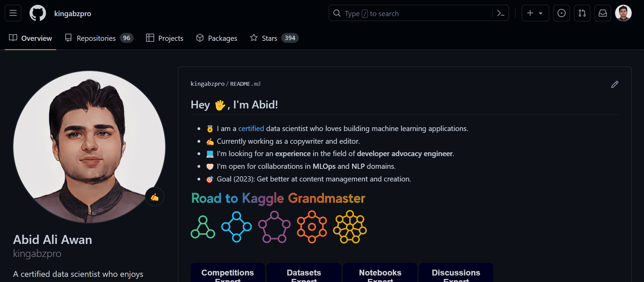Click the large profile picture
The height and width of the screenshot is (282, 644).
pos(89,147)
